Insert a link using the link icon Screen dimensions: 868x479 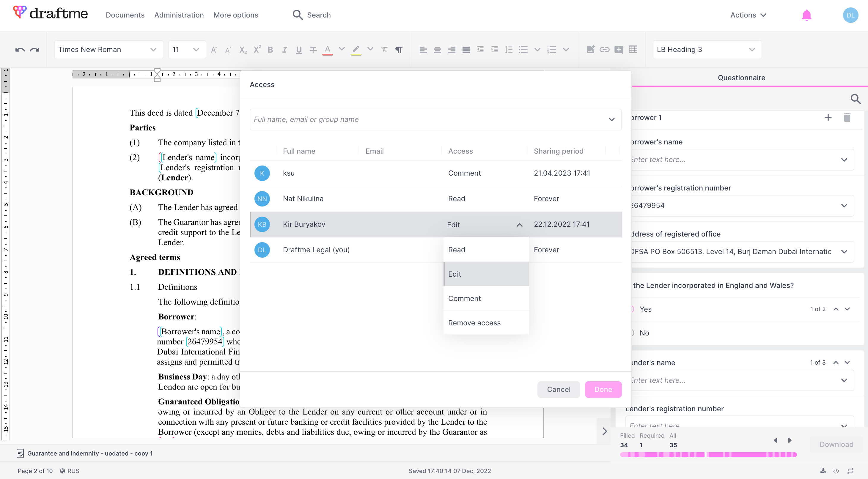pyautogui.click(x=605, y=50)
